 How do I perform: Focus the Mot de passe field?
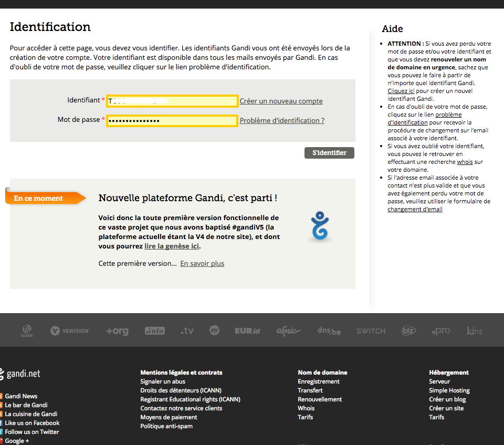point(172,121)
